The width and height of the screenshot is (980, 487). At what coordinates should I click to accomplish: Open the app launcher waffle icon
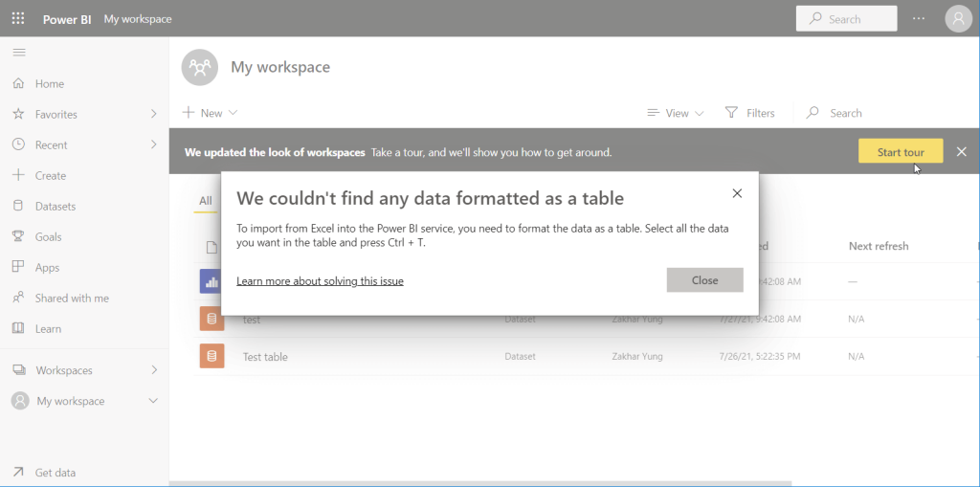click(18, 19)
